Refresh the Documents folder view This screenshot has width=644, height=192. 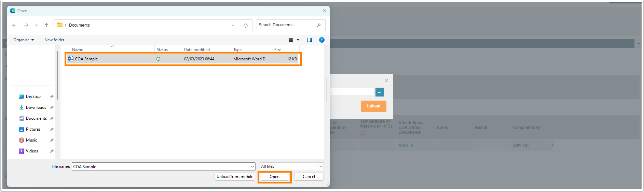245,26
